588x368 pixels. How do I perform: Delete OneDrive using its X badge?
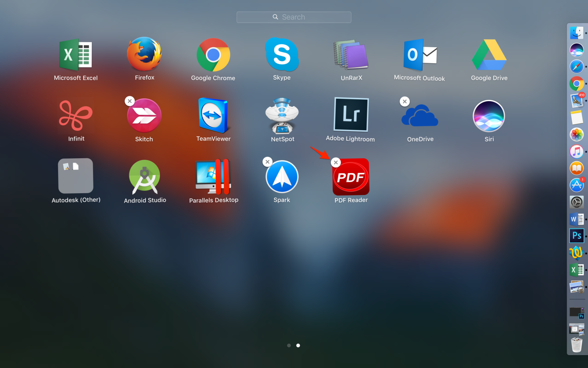pos(405,102)
